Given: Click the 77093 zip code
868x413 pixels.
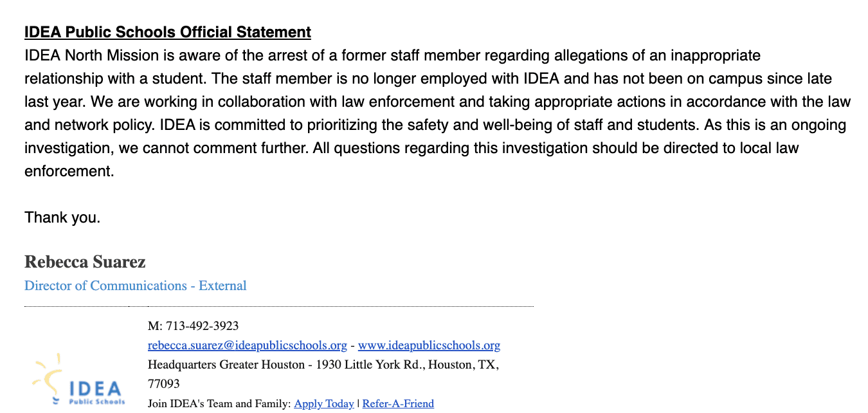Looking at the screenshot, I should click(x=163, y=384).
